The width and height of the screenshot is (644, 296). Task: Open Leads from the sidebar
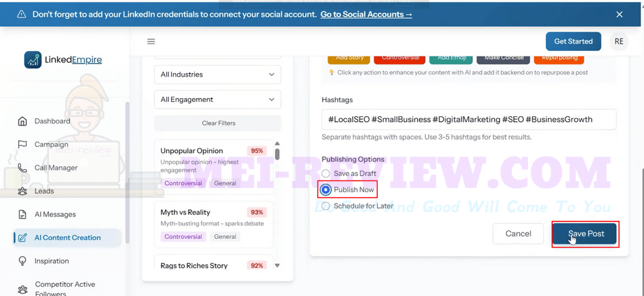point(44,191)
